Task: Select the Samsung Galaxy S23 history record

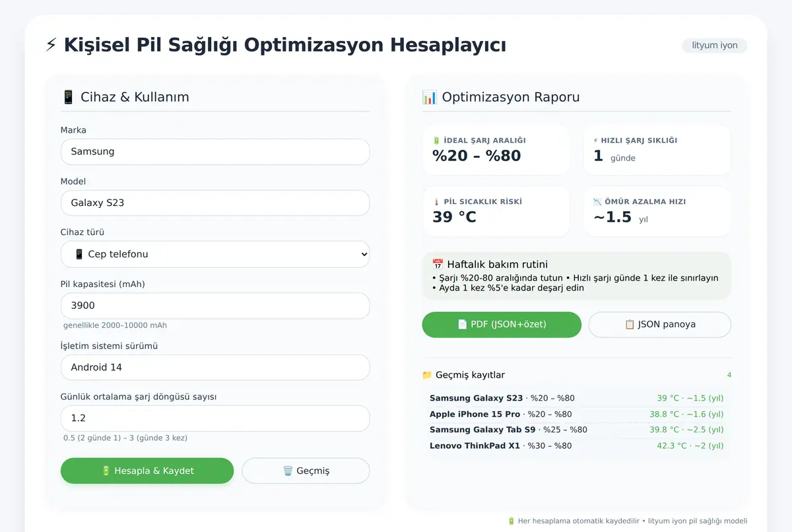Action: tap(577, 398)
